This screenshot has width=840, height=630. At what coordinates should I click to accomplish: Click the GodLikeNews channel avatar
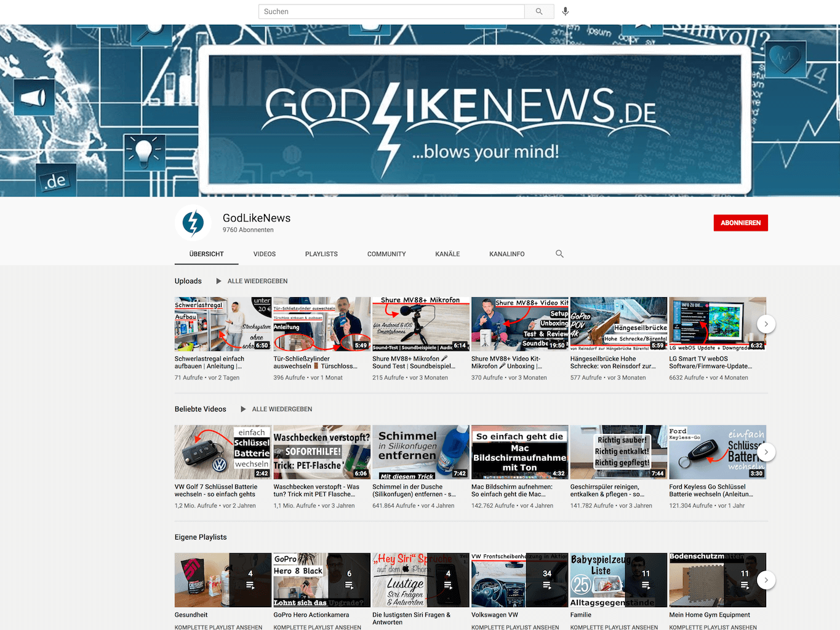click(193, 223)
